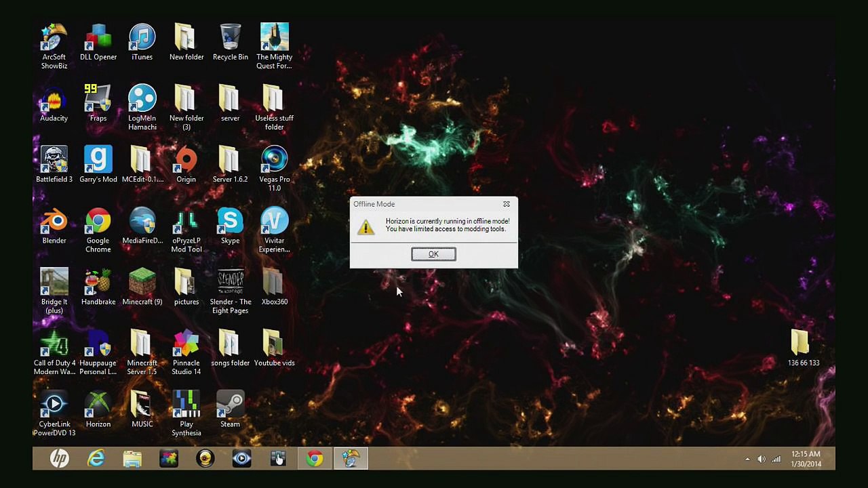
Task: Click the blue eye play-button taskbar icon
Action: (x=241, y=459)
